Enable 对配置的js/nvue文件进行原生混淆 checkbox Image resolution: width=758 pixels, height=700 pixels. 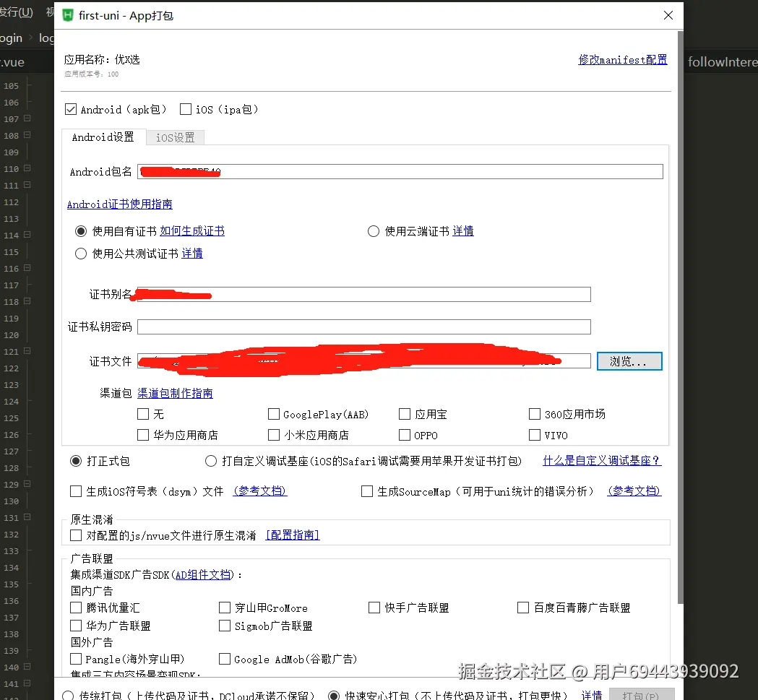(76, 535)
